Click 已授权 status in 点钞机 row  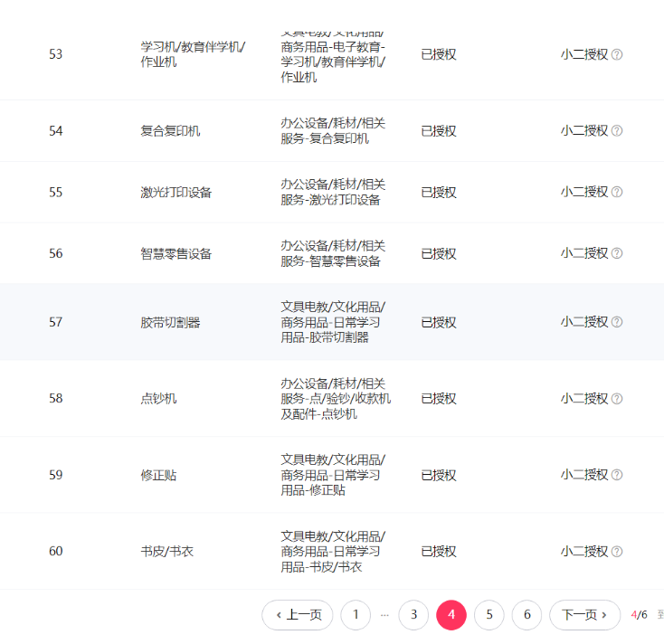[x=439, y=398]
